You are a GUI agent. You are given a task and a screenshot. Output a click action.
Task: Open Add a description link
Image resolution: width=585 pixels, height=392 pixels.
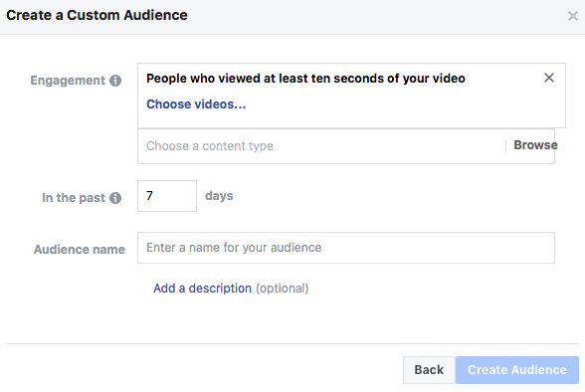202,289
